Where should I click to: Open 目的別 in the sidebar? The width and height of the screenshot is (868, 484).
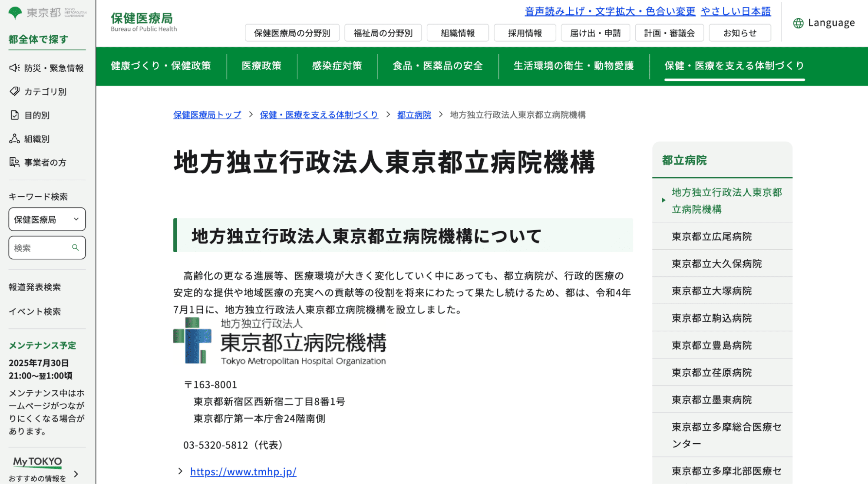click(37, 115)
